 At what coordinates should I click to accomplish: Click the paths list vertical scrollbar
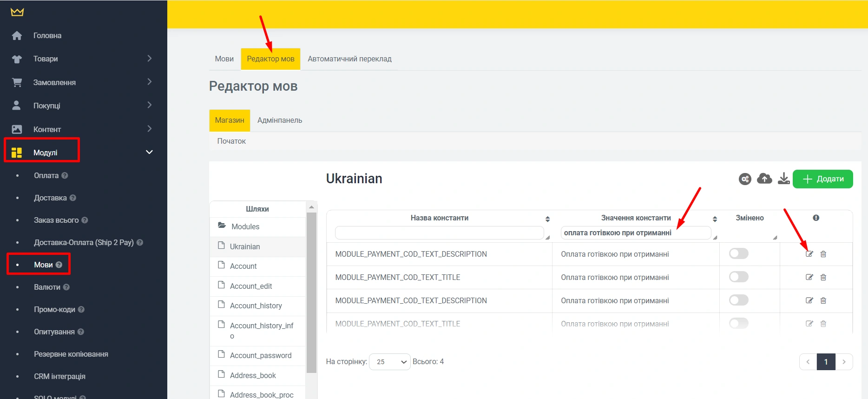pos(311,293)
